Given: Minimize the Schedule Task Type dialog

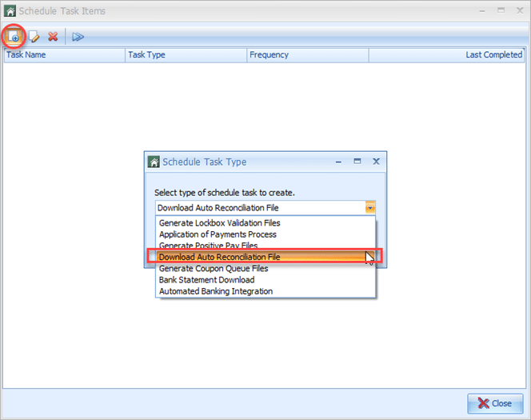Looking at the screenshot, I should [338, 162].
